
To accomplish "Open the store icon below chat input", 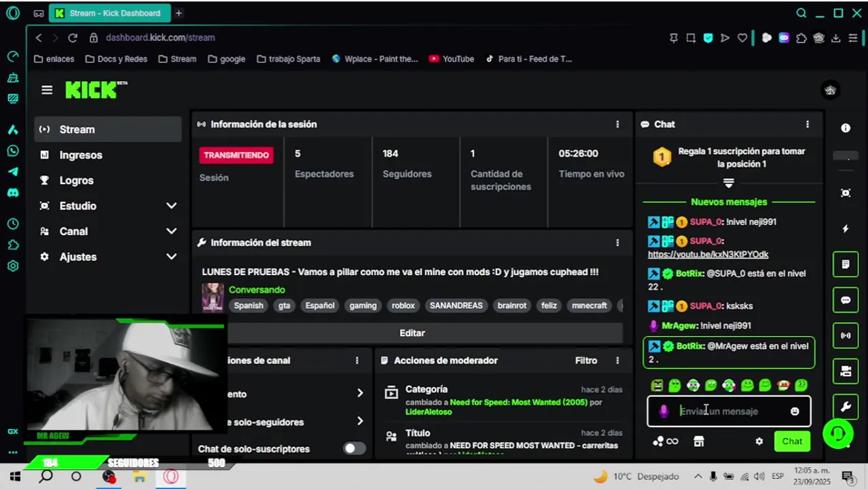I will point(698,441).
